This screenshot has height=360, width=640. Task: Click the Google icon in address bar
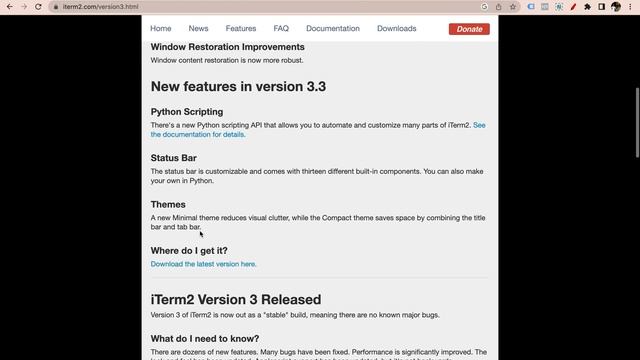point(484,7)
